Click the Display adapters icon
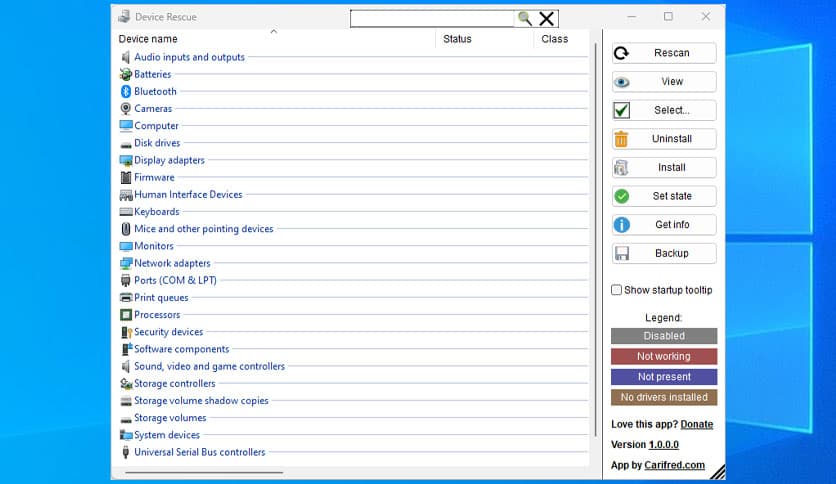 click(126, 160)
